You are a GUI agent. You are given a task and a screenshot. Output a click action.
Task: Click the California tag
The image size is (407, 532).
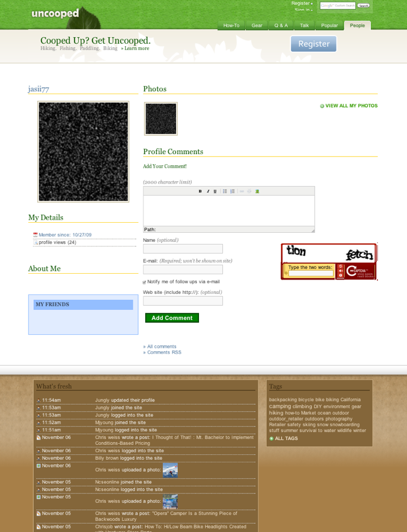click(350, 400)
